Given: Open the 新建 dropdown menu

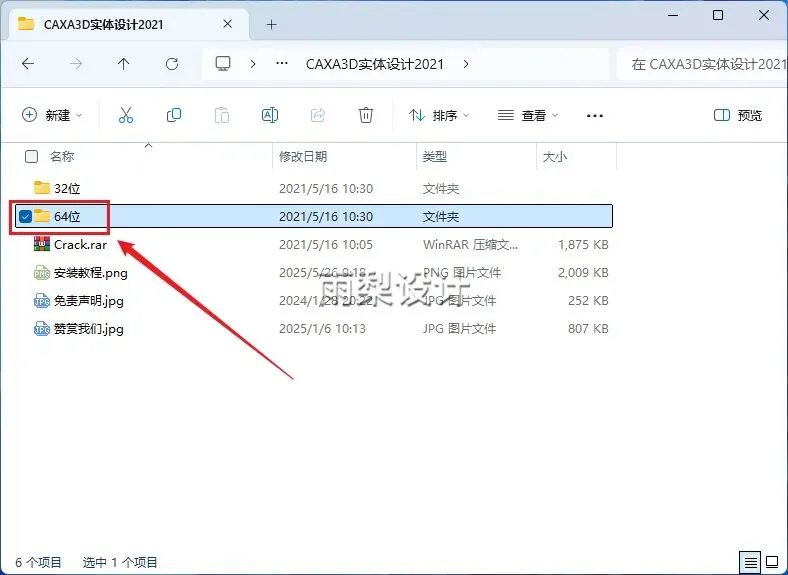Looking at the screenshot, I should coord(52,116).
